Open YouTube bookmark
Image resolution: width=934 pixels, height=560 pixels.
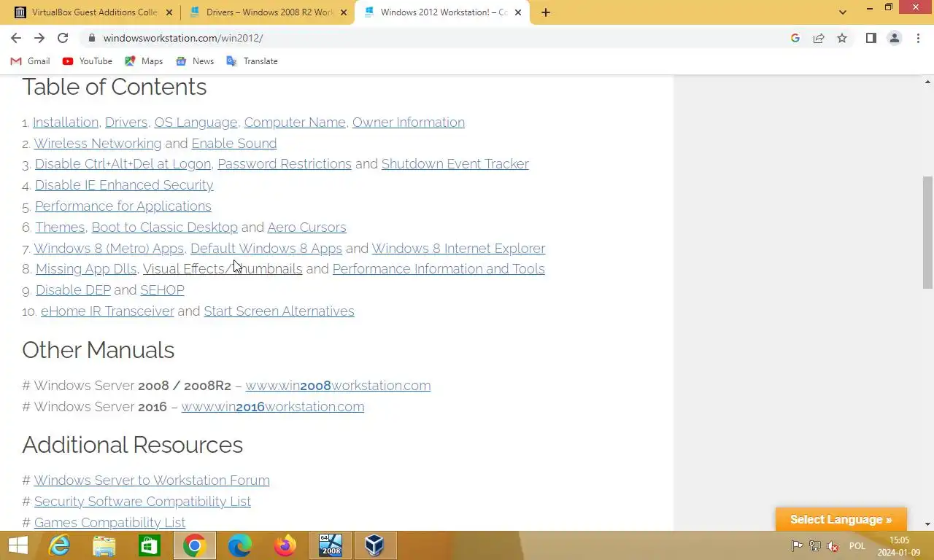(x=88, y=61)
